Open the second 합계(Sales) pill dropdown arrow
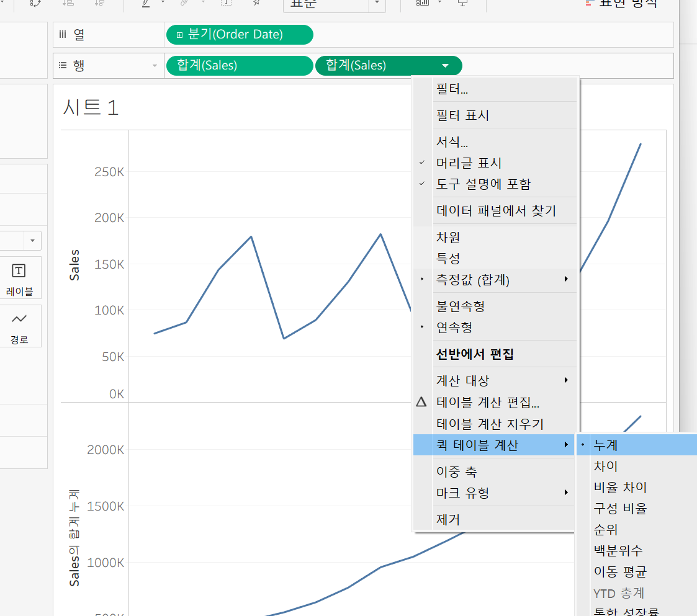Viewport: 697px width, 616px height. click(x=446, y=66)
